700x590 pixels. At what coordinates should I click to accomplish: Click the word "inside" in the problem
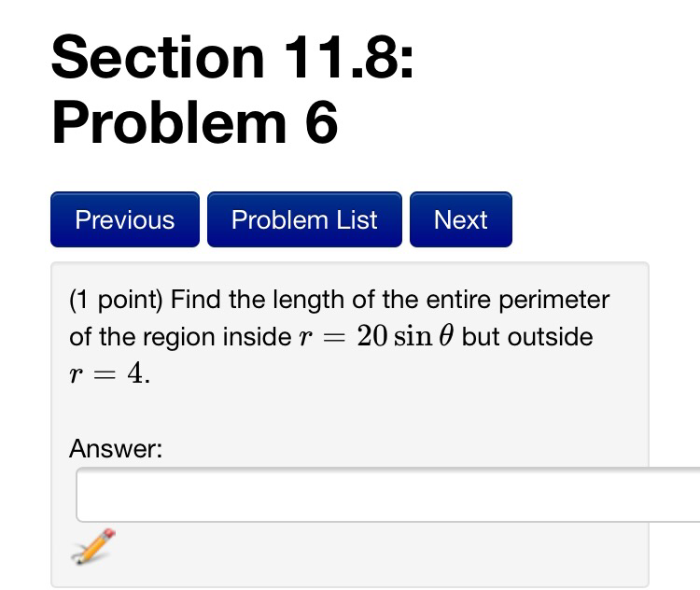[255, 336]
